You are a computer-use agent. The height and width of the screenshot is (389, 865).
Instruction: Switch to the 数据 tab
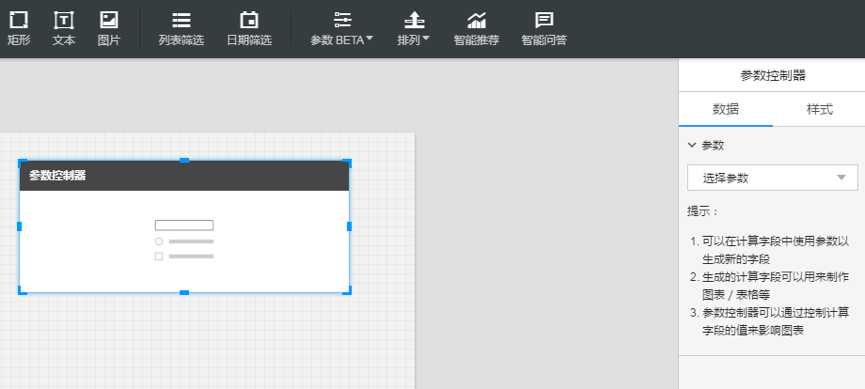pos(725,109)
